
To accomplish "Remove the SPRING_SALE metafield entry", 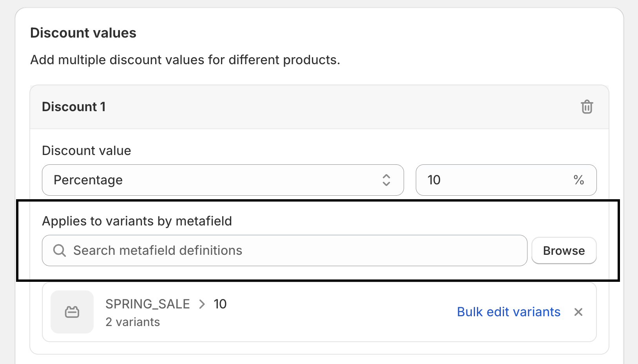I will pos(578,312).
